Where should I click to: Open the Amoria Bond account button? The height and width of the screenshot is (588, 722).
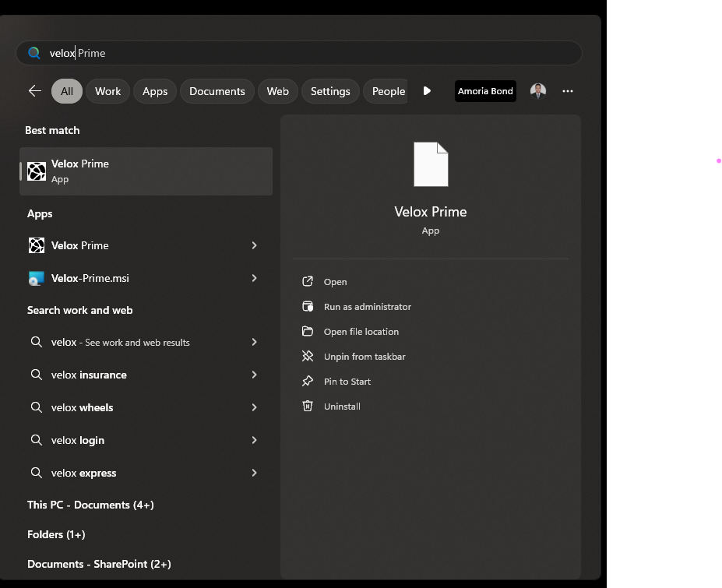(x=485, y=91)
